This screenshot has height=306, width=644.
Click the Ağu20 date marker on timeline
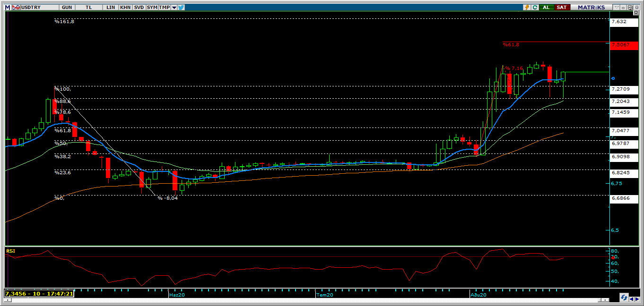[479, 295]
